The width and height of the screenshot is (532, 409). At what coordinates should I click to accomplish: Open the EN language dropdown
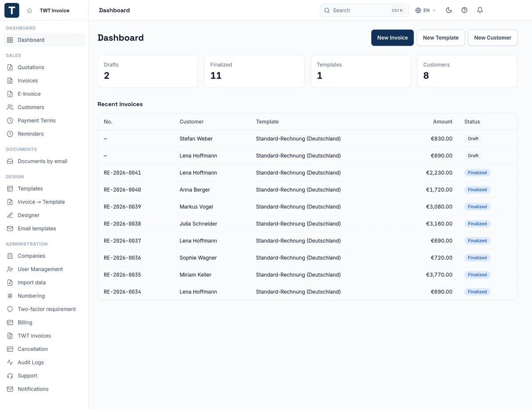point(426,10)
